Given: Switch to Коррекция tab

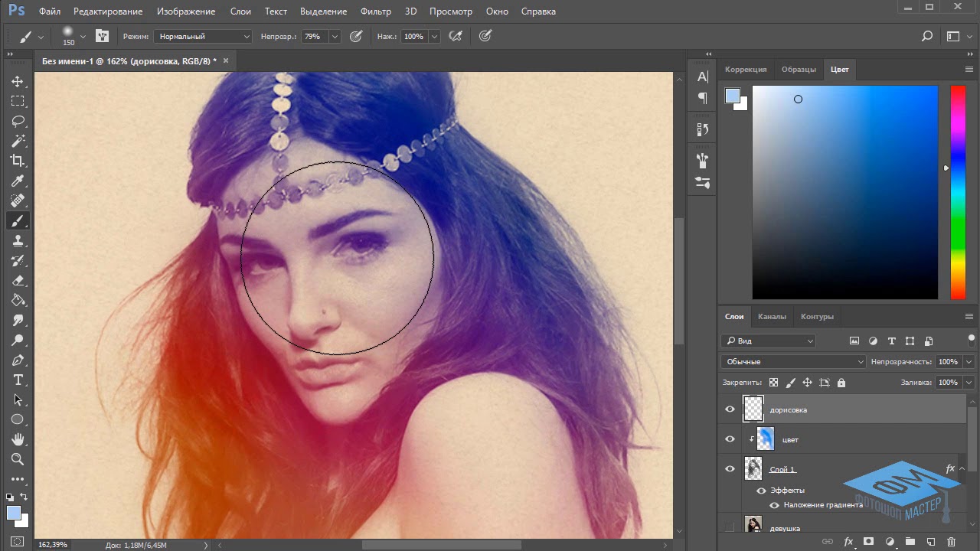Looking at the screenshot, I should point(746,69).
